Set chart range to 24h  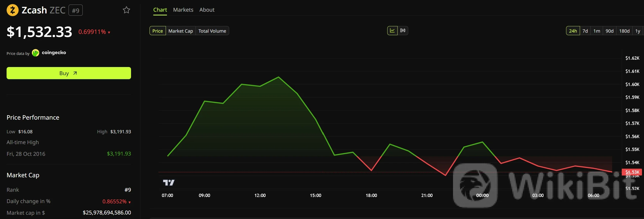pos(573,31)
